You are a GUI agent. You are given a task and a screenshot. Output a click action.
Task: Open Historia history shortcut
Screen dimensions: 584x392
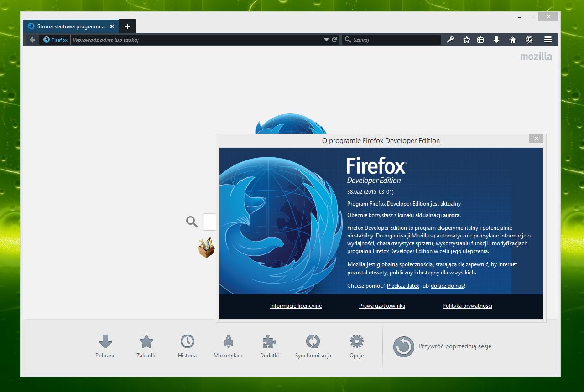click(x=188, y=346)
